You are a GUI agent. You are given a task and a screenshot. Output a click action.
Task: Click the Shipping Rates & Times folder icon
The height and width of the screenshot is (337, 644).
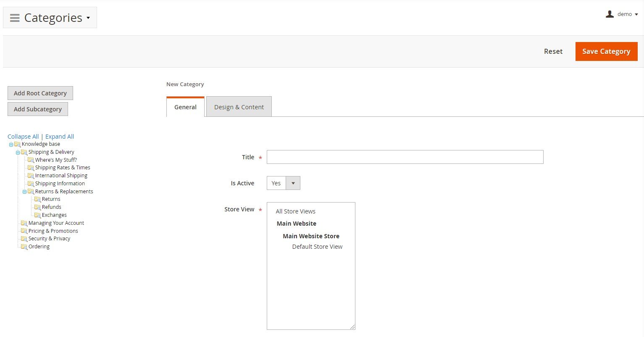pos(31,168)
